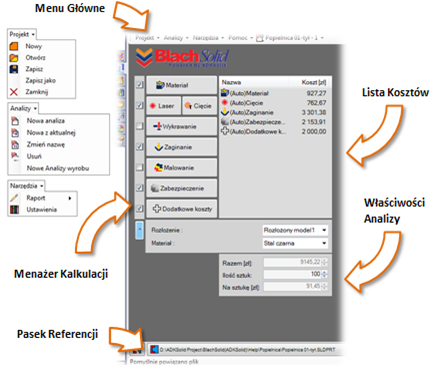Click the Zaginanie calculation button
Screen dimensions: 434x365
tap(182, 147)
